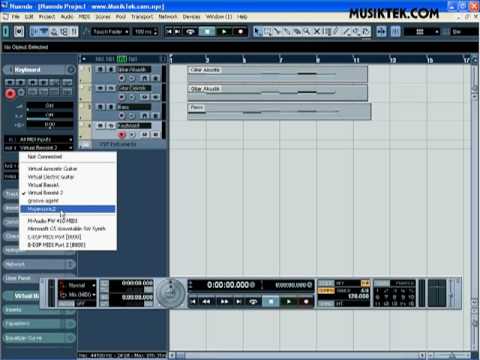Toggle Monitor button next to Inspector record enable

[x=21, y=92]
